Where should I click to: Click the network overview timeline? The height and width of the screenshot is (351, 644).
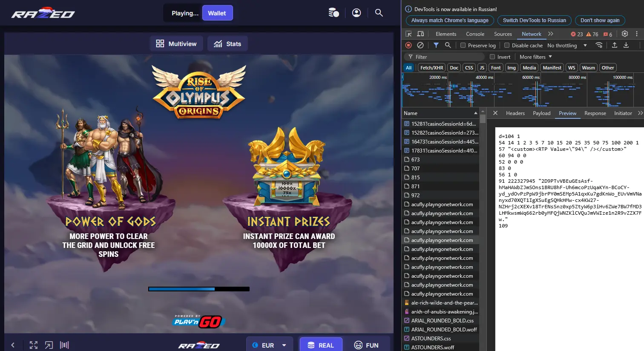tap(523, 89)
